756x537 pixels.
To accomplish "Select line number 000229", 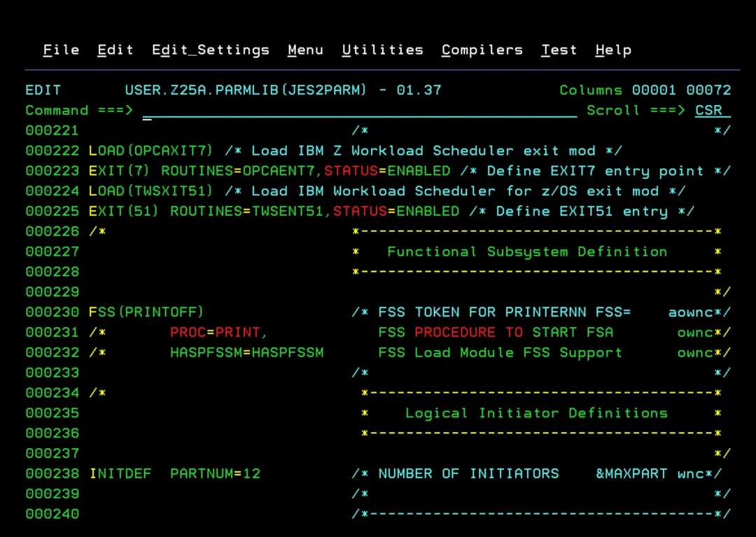I will coord(52,292).
